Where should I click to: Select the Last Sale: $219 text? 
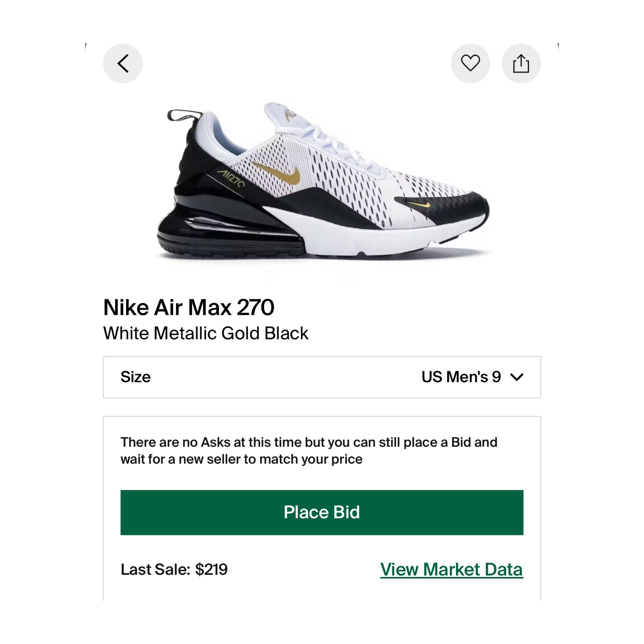click(x=174, y=570)
